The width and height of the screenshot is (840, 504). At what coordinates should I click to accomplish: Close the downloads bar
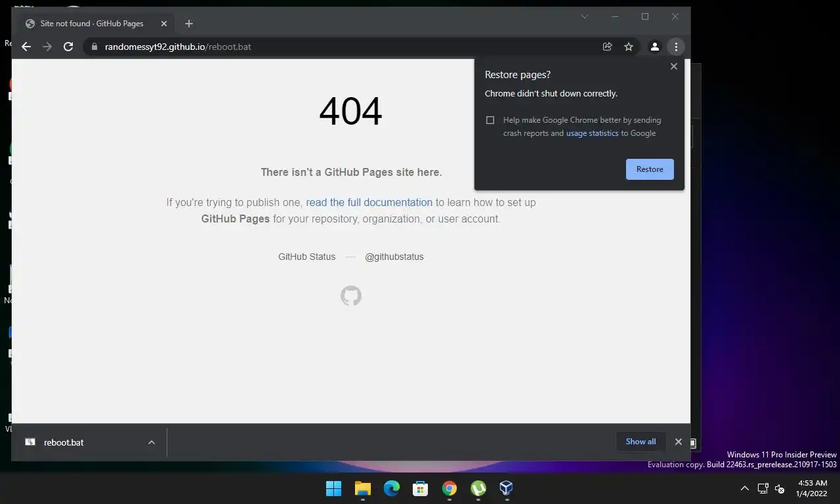(x=679, y=442)
